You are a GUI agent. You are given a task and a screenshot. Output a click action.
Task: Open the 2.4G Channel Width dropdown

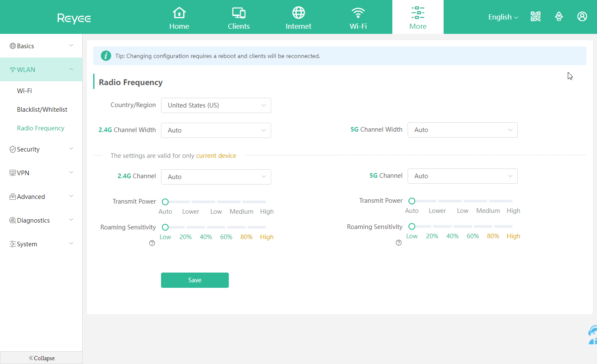point(216,130)
